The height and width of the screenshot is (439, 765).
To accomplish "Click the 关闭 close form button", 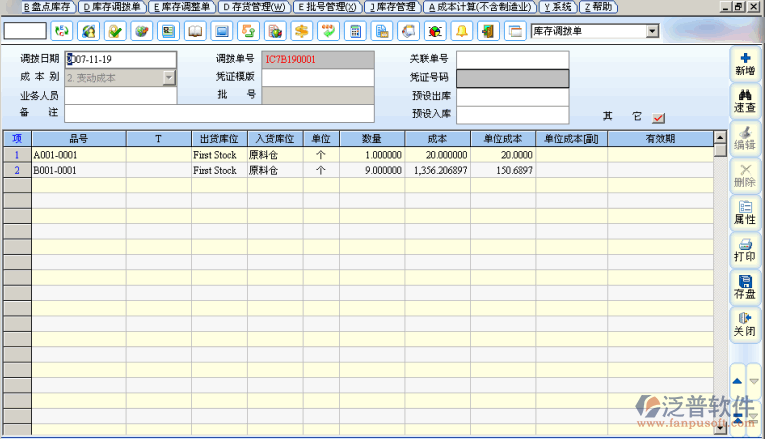I will click(744, 324).
